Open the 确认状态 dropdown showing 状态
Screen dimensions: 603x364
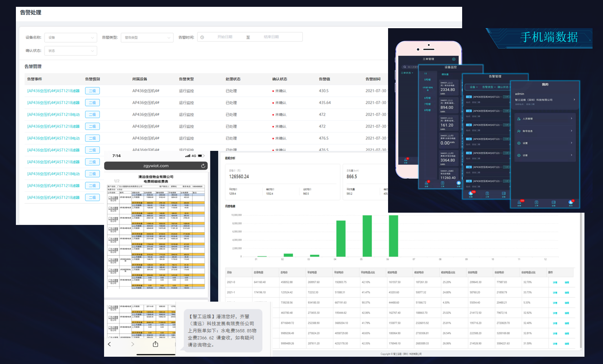[70, 51]
